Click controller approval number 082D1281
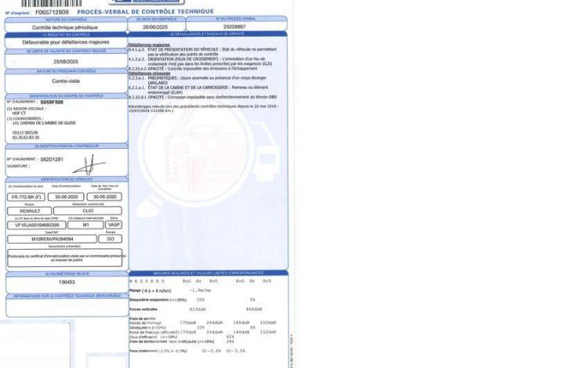This screenshot has height=368, width=588. pyautogui.click(x=52, y=159)
